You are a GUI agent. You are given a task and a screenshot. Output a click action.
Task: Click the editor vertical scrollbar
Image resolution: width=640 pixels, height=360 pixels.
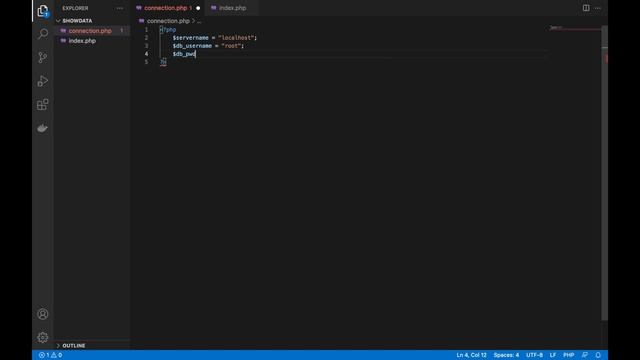click(604, 173)
